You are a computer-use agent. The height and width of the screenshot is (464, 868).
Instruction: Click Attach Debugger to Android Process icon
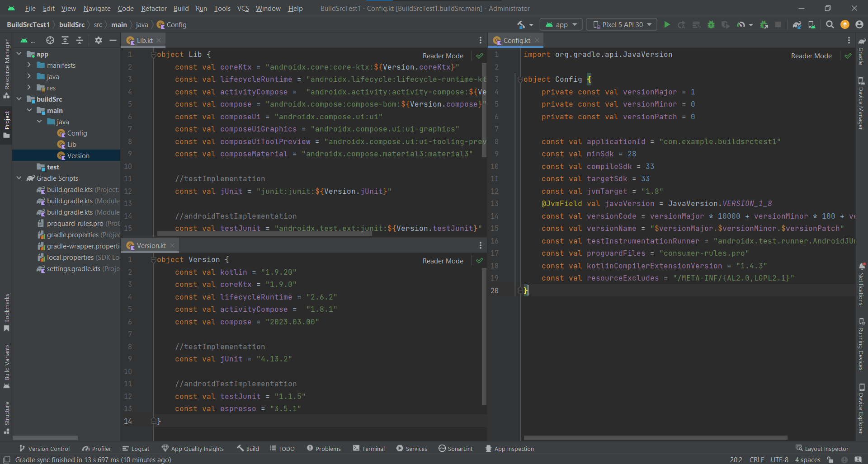point(764,24)
